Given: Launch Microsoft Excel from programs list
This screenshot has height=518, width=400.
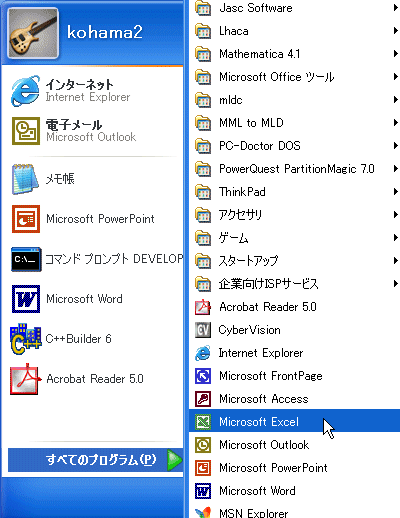Looking at the screenshot, I should pos(295,422).
